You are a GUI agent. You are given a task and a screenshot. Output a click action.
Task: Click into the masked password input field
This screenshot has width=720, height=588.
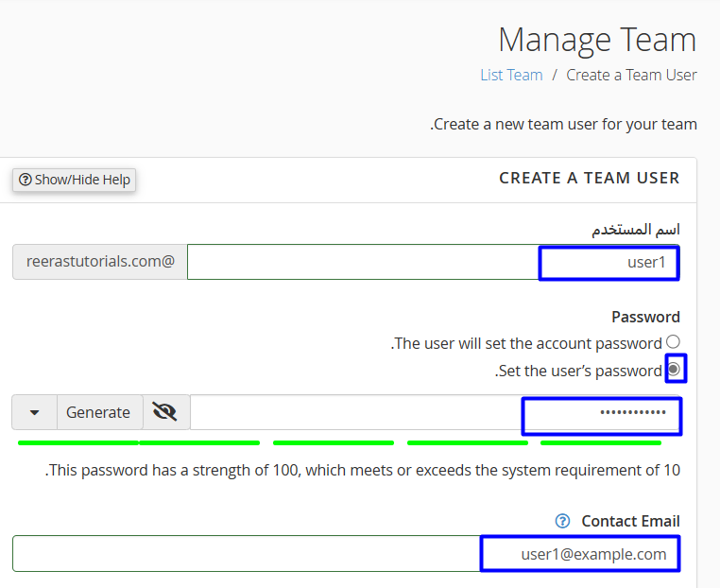436,412
